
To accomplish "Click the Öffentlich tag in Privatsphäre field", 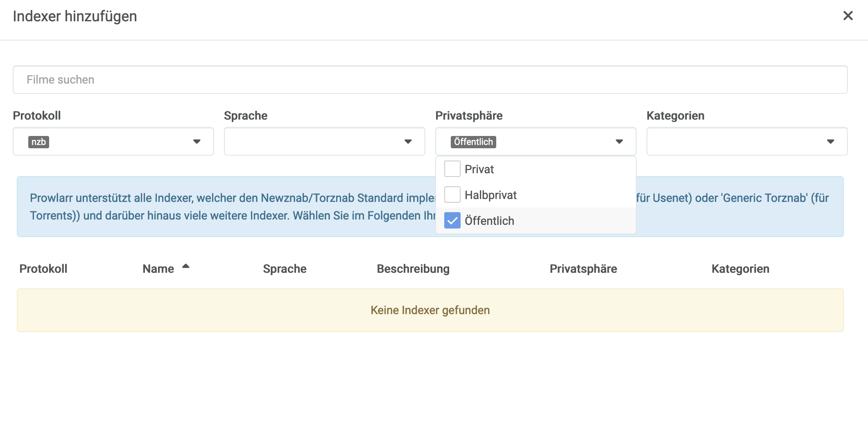I will 473,142.
